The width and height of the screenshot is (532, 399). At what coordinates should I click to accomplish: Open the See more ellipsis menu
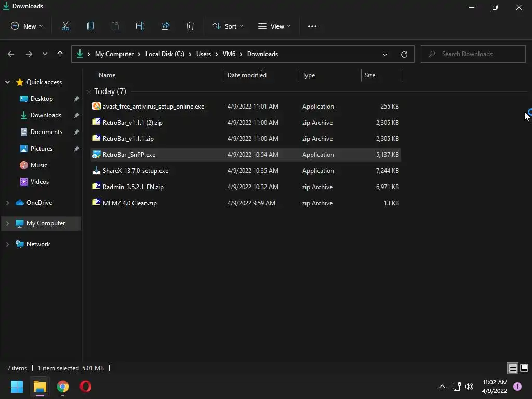tap(312, 26)
